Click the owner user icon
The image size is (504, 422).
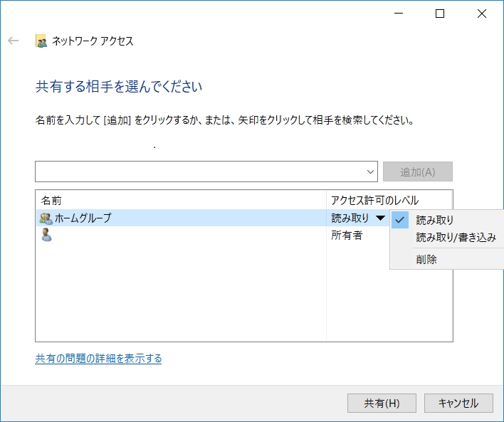46,236
